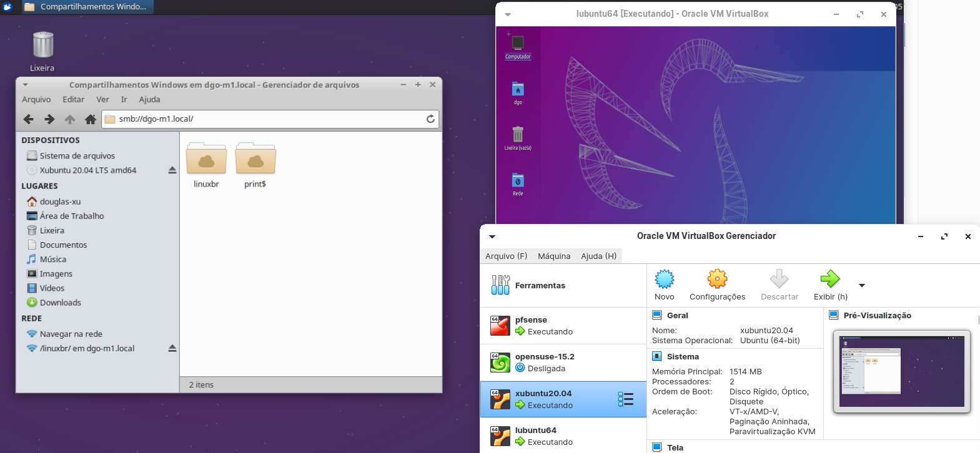The height and width of the screenshot is (453, 980).
Task: Open VirtualBox Gerenciador window menu arrow
Action: pyautogui.click(x=492, y=236)
